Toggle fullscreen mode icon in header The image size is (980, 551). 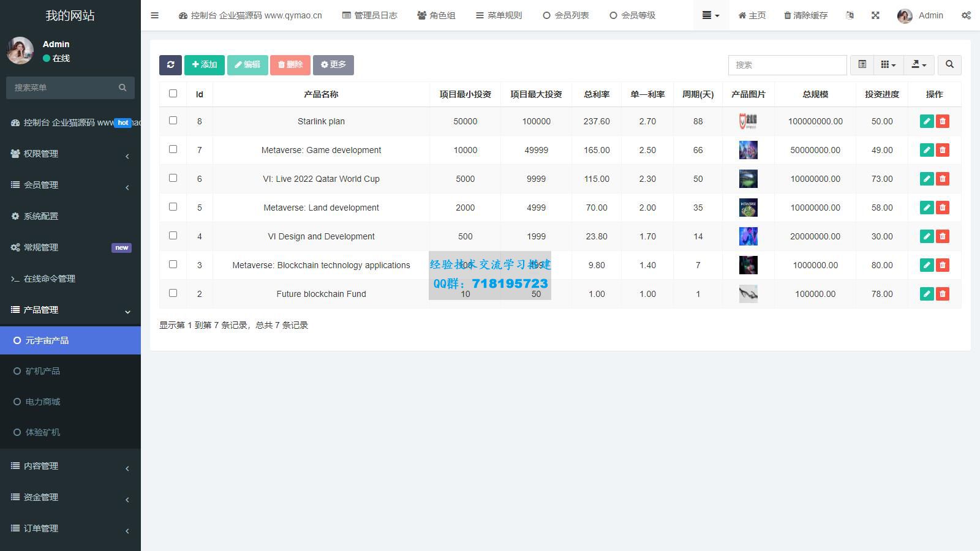click(875, 15)
